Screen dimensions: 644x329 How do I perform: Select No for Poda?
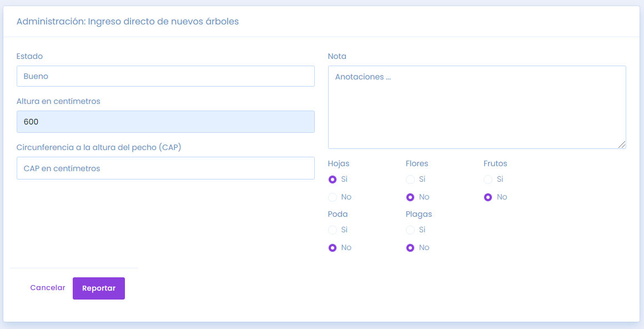click(x=332, y=248)
